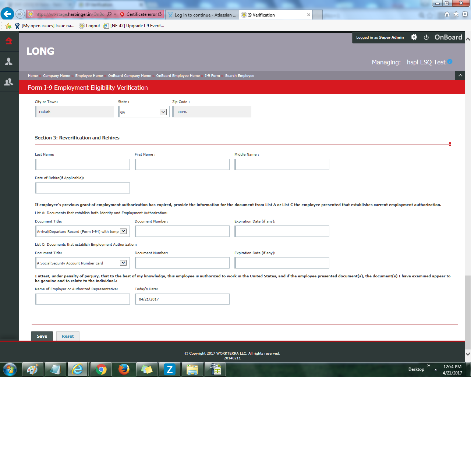471x476 pixels.
Task: Open the settings gear beside Super Admin label
Action: 414,37
